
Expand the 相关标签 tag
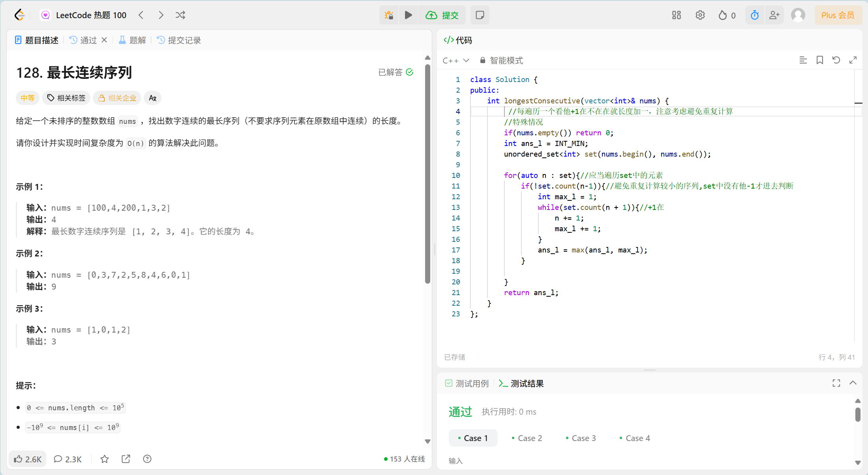tap(66, 98)
